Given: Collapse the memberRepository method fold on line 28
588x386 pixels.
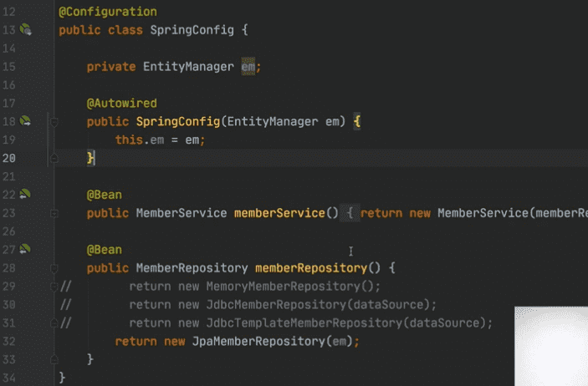Looking at the screenshot, I should coord(54,268).
